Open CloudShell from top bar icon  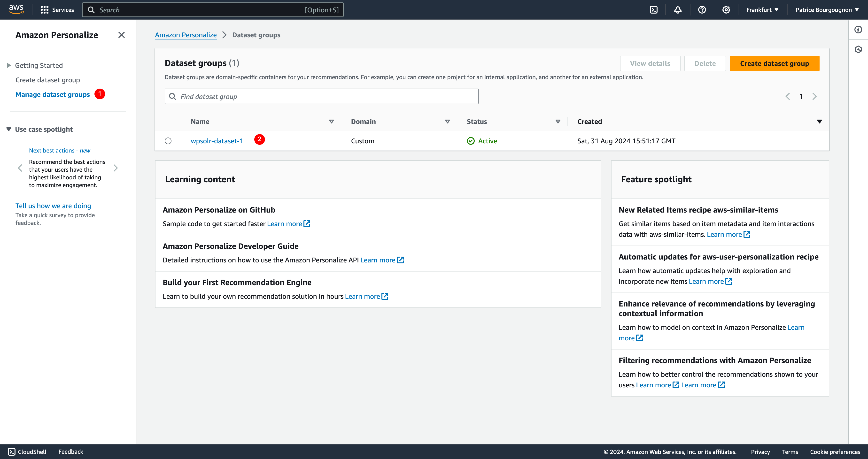pos(653,10)
